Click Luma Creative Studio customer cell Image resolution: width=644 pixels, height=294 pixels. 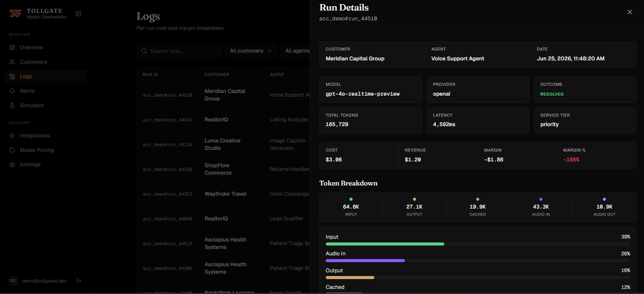click(x=222, y=144)
